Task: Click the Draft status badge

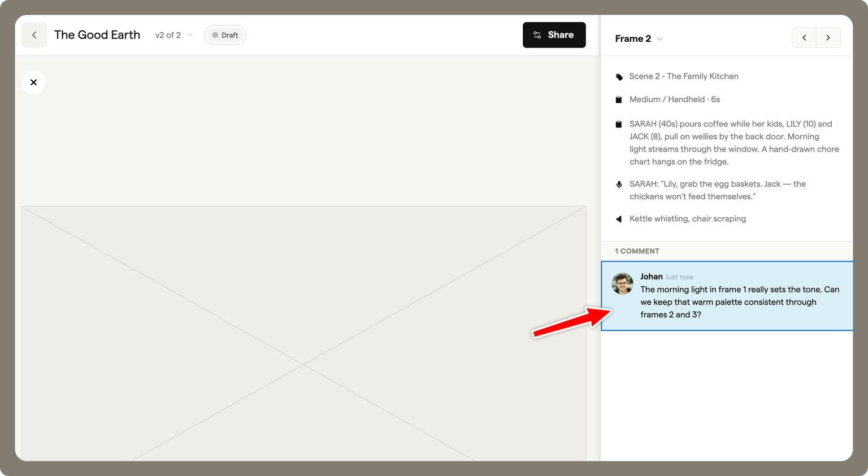Action: tap(225, 35)
